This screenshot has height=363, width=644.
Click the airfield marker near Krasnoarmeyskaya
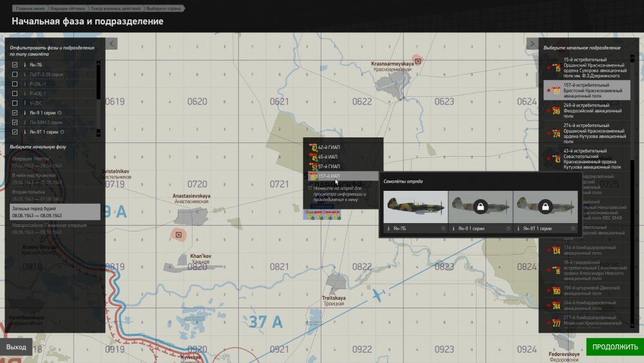418,61
